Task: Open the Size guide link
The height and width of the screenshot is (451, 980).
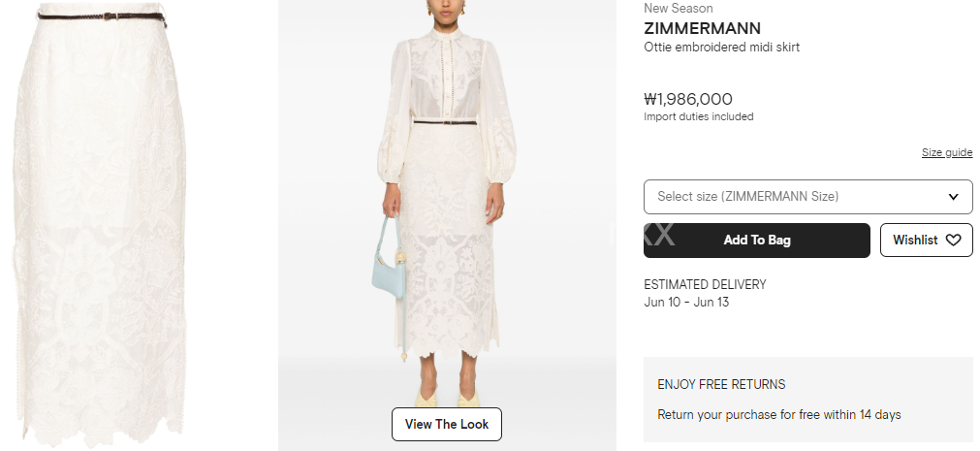Action: 947,152
